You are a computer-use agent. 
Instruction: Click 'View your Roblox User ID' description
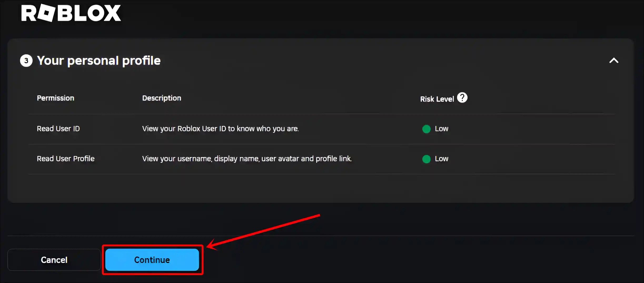pos(221,129)
